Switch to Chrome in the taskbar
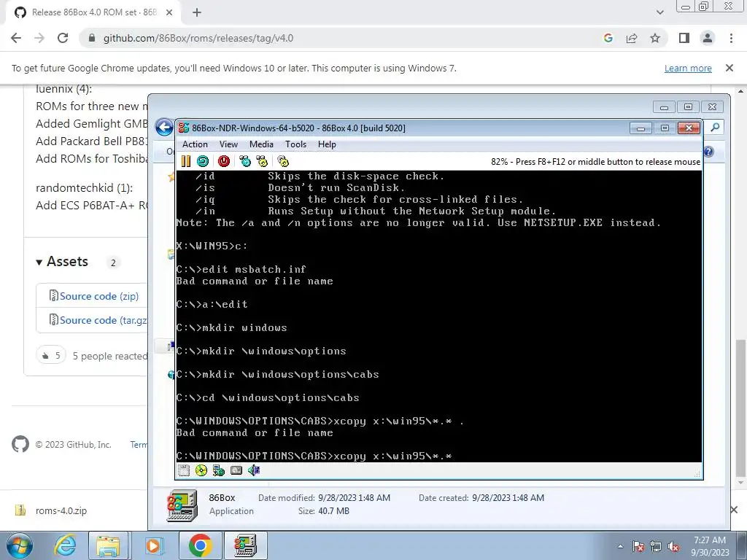This screenshot has height=560, width=747. coord(200,545)
